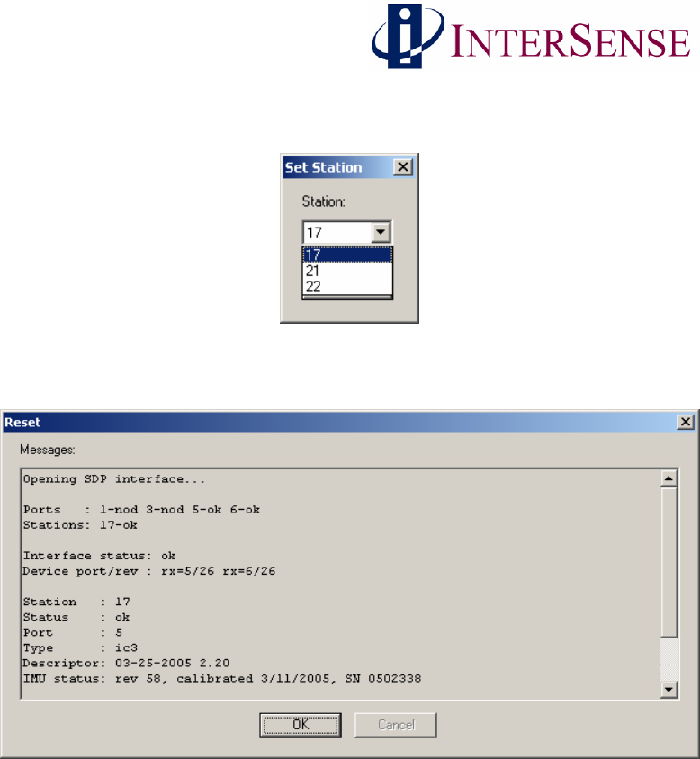The width and height of the screenshot is (700, 759).
Task: Click the 'IMU status' message line
Action: 222,679
